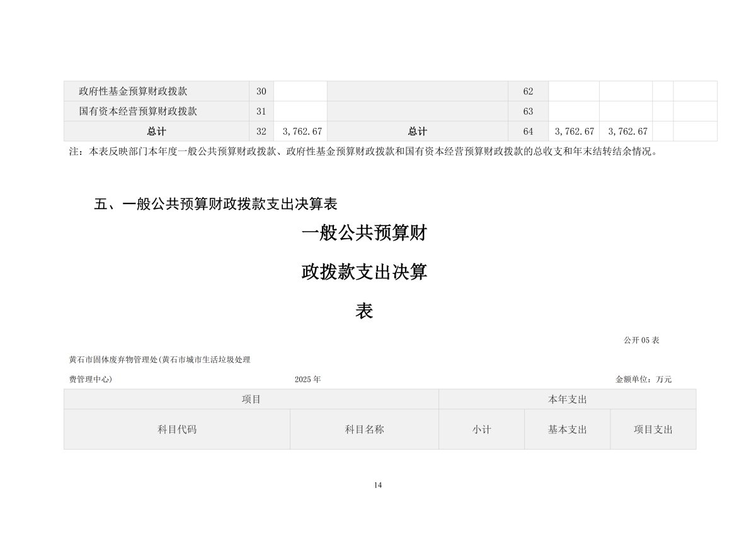756x534 pixels.
Task: Click the 项目支出 column header
Action: pyautogui.click(x=653, y=429)
